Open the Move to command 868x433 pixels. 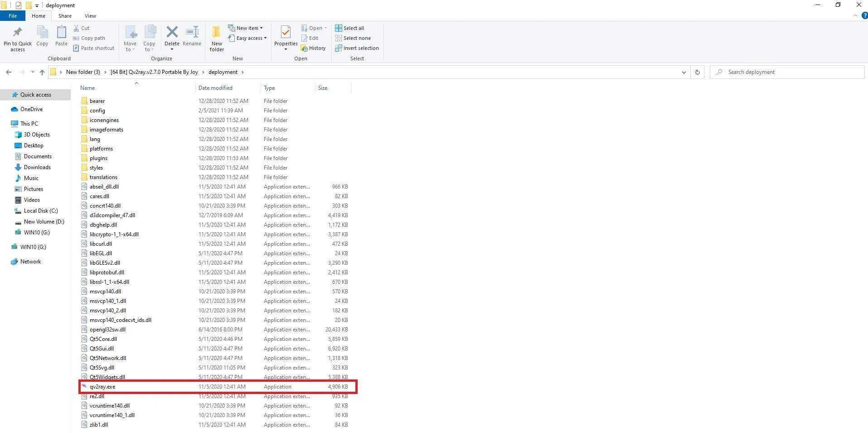(130, 39)
